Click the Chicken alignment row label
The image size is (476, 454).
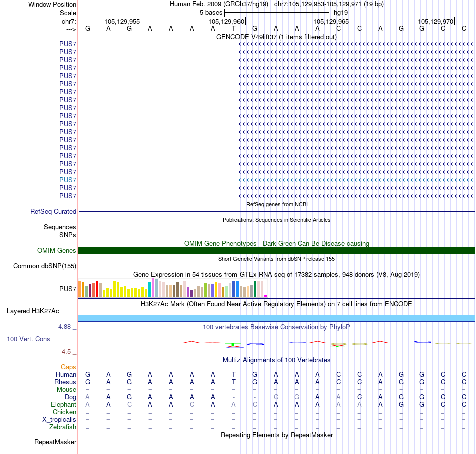pyautogui.click(x=64, y=412)
